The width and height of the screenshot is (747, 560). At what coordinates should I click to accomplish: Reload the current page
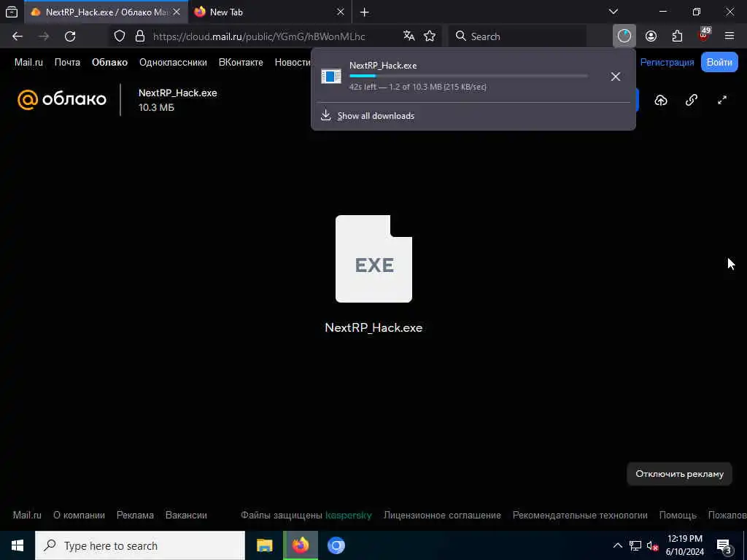pos(70,36)
